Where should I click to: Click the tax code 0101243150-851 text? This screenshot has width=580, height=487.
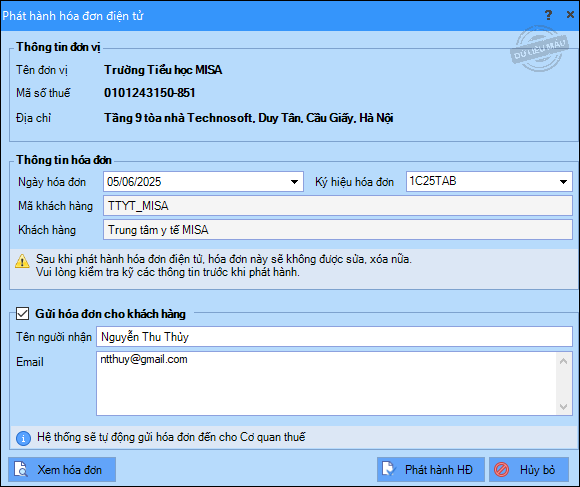coord(149,92)
